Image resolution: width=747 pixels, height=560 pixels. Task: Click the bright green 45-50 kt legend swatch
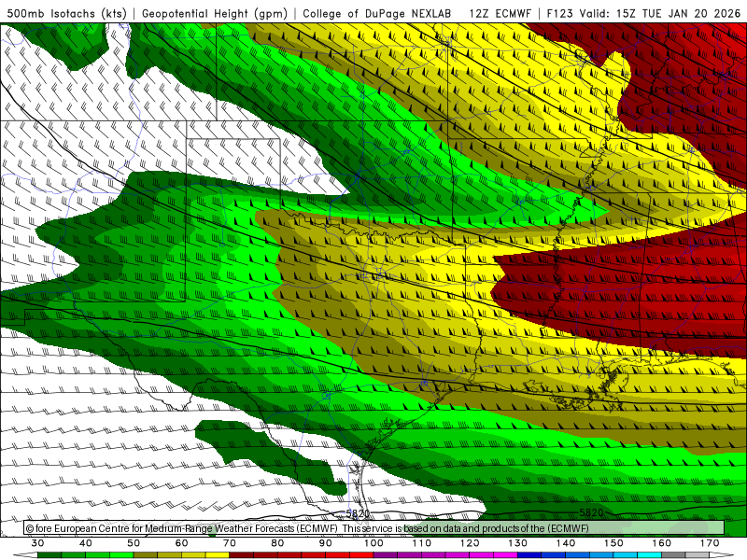click(x=121, y=555)
